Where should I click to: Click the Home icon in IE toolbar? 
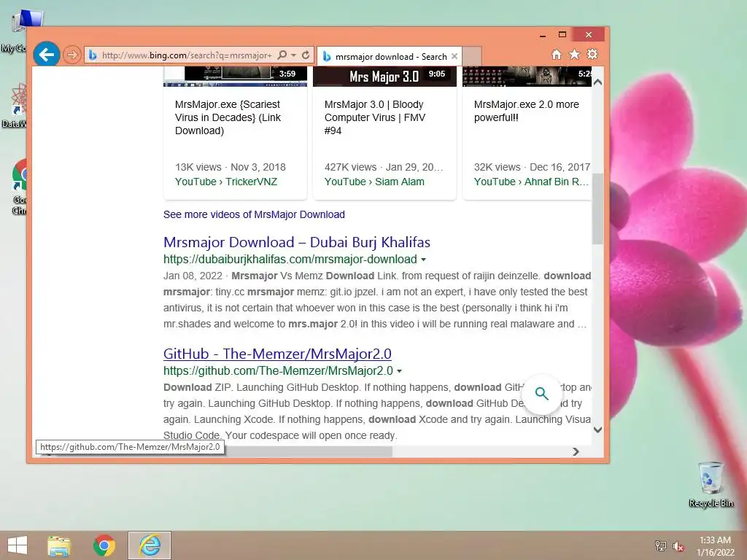(x=557, y=55)
